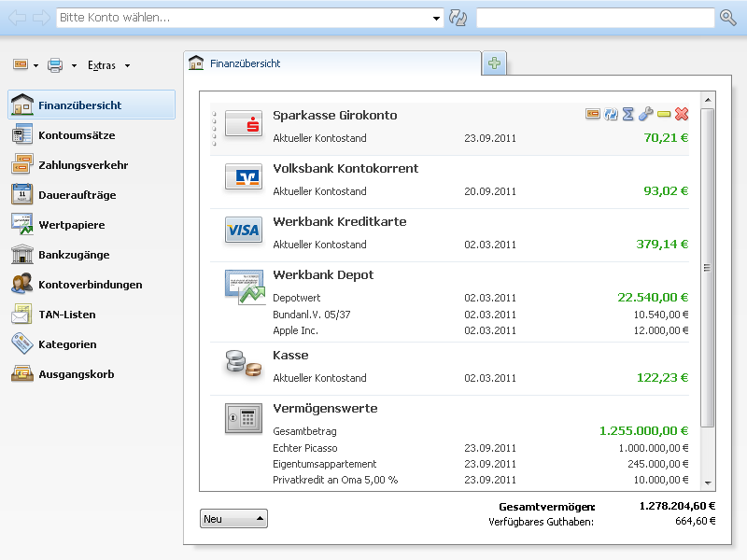
Task: Open Wertpapiere in the sidebar
Action: [71, 225]
